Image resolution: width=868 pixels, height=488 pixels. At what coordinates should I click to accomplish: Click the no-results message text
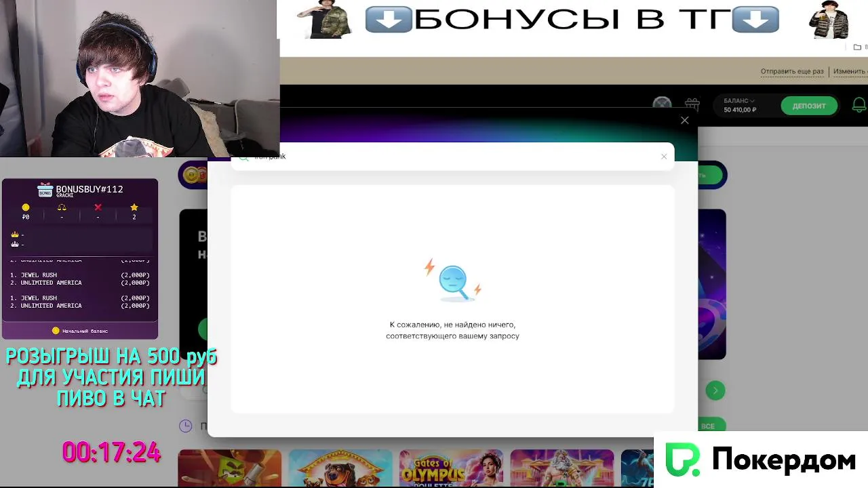click(x=452, y=330)
